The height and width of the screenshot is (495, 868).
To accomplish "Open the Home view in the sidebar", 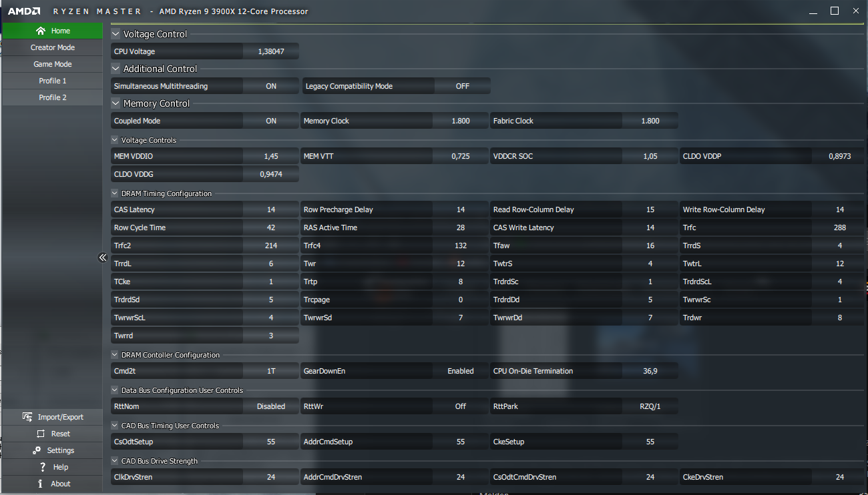I will [52, 31].
